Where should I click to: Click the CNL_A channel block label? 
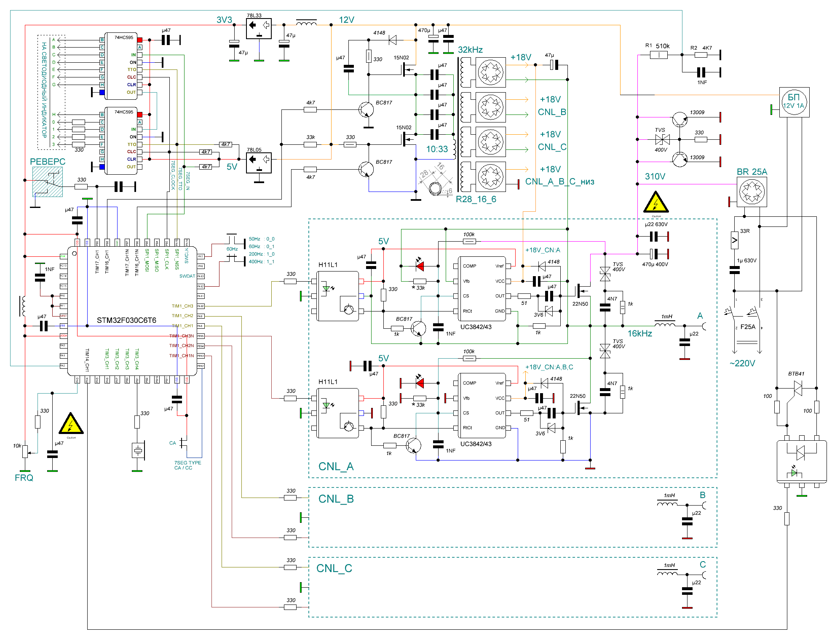pyautogui.click(x=336, y=467)
